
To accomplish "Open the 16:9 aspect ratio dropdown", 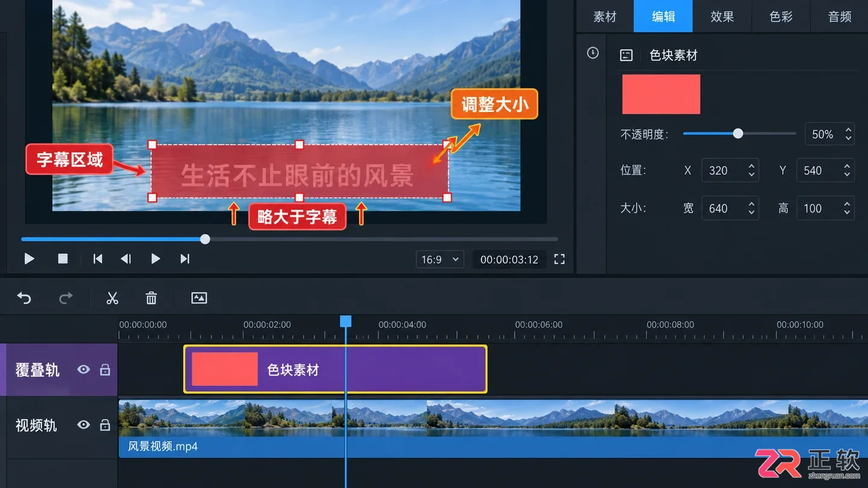I will tap(440, 260).
